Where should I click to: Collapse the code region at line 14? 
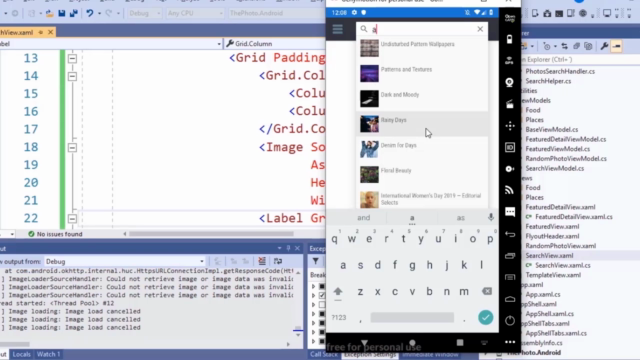pos(72,76)
